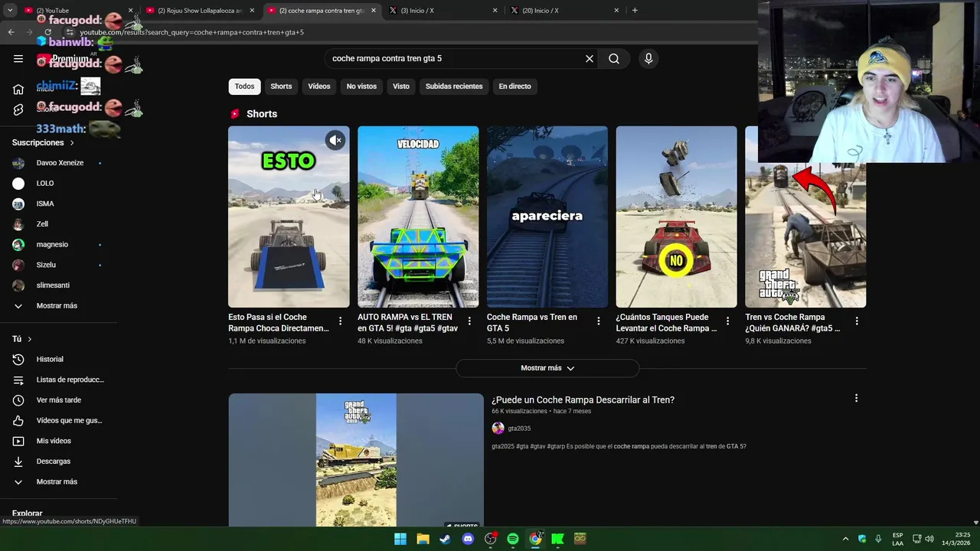Click the Home icon in sidebar

[x=18, y=89]
